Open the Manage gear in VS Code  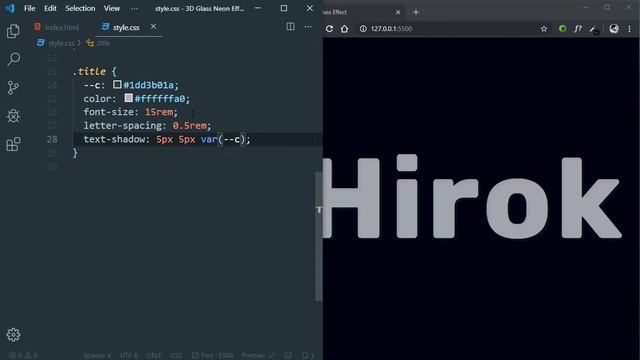coord(13,335)
